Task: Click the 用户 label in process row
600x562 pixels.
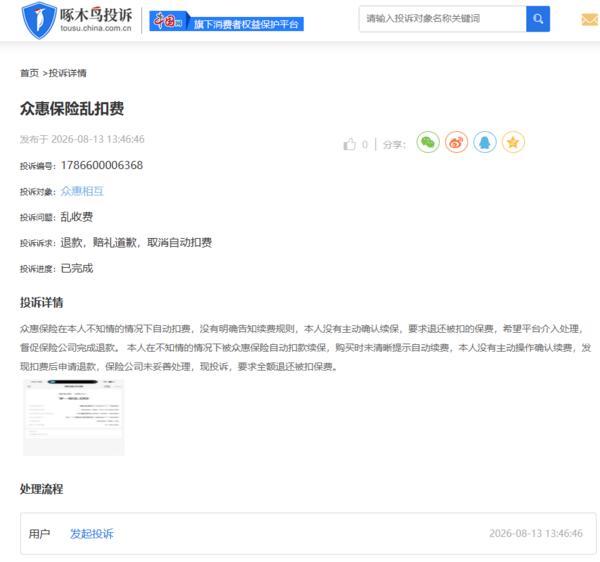Action: point(39,534)
